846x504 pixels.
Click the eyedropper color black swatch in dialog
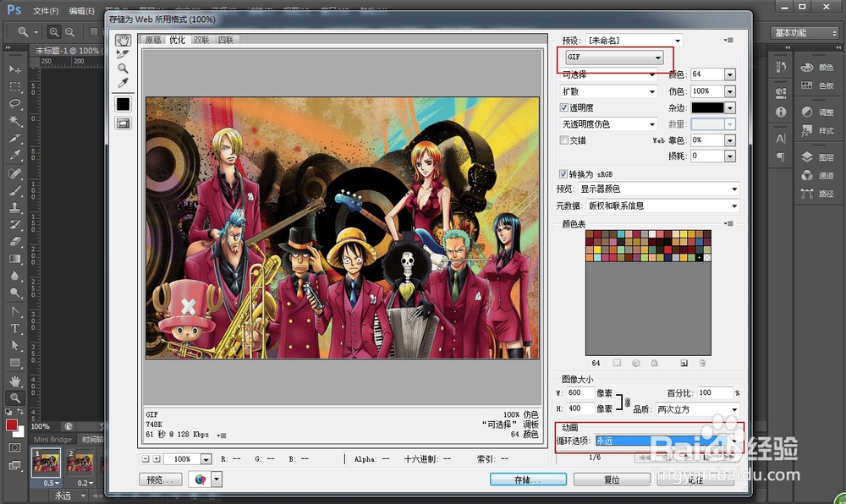pos(123,104)
